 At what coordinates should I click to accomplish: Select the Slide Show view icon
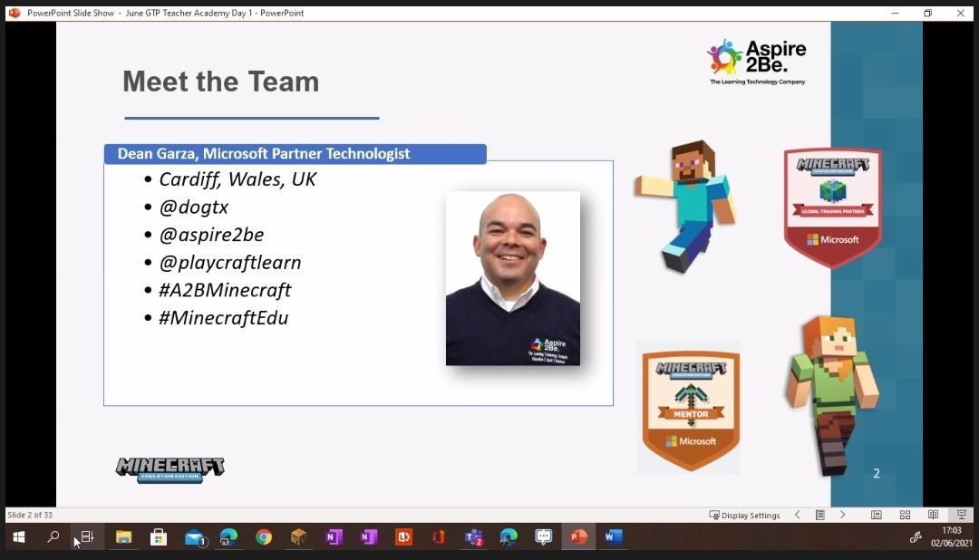[962, 515]
